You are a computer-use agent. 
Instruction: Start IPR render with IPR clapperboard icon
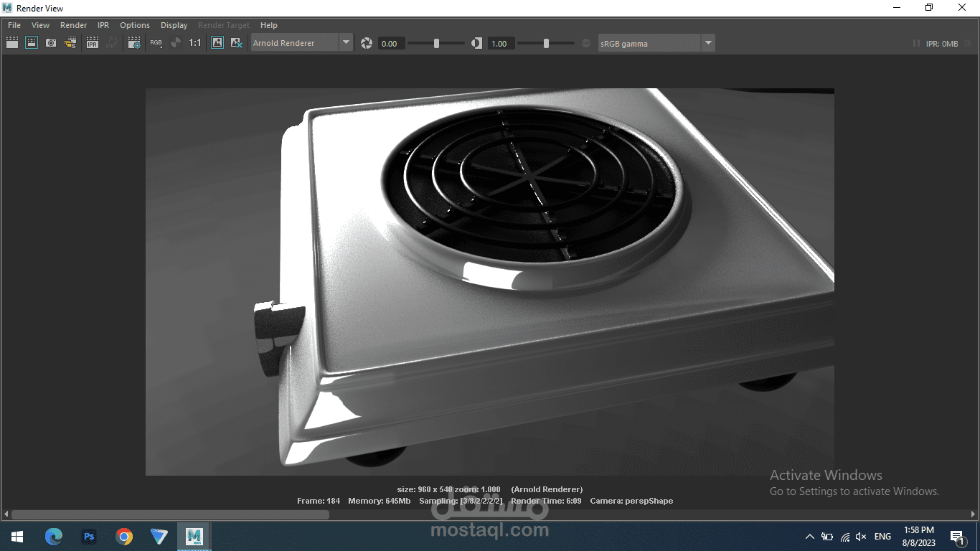[93, 43]
